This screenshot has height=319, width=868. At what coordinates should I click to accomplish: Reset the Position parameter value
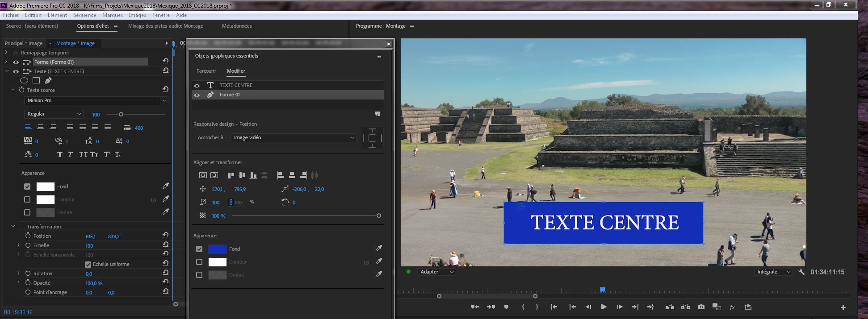(165, 236)
